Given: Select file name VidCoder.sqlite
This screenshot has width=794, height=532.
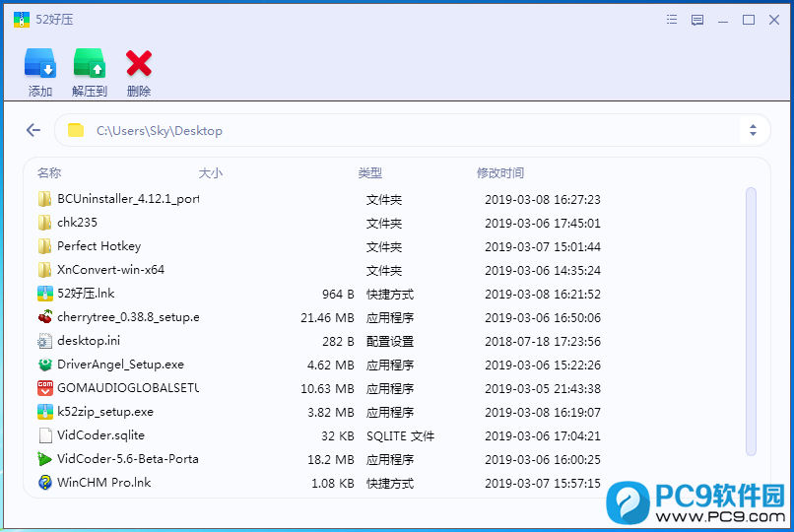Looking at the screenshot, I should (100, 435).
